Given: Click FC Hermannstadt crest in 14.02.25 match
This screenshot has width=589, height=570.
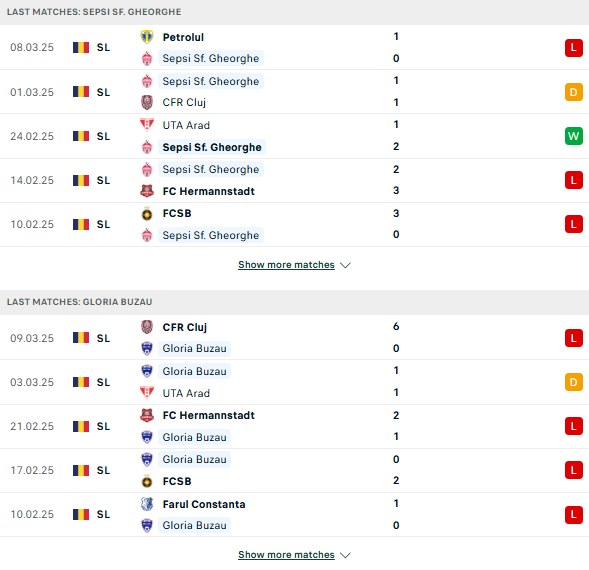Looking at the screenshot, I should [x=147, y=191].
